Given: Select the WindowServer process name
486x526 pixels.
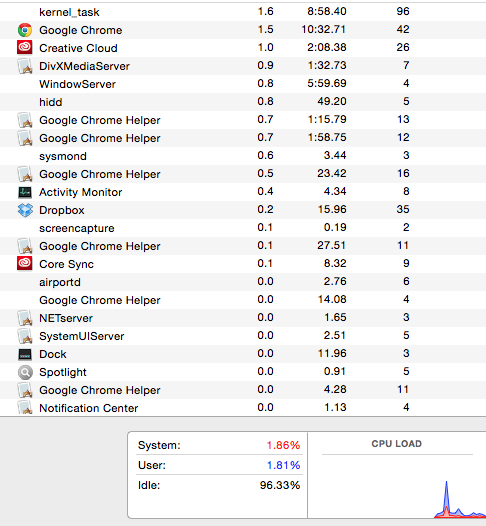Looking at the screenshot, I should [77, 84].
